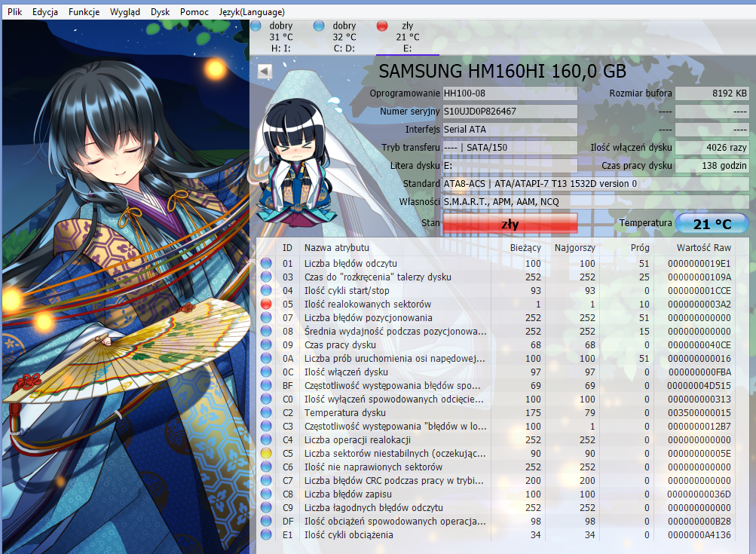Click the blue status orb for C: D:
This screenshot has height=554, width=756.
coord(319,26)
